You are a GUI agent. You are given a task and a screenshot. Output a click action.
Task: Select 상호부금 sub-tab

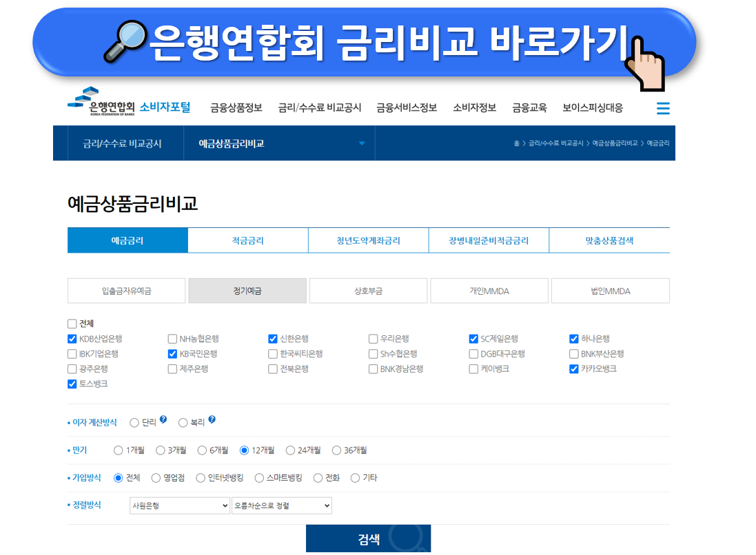coord(369,291)
